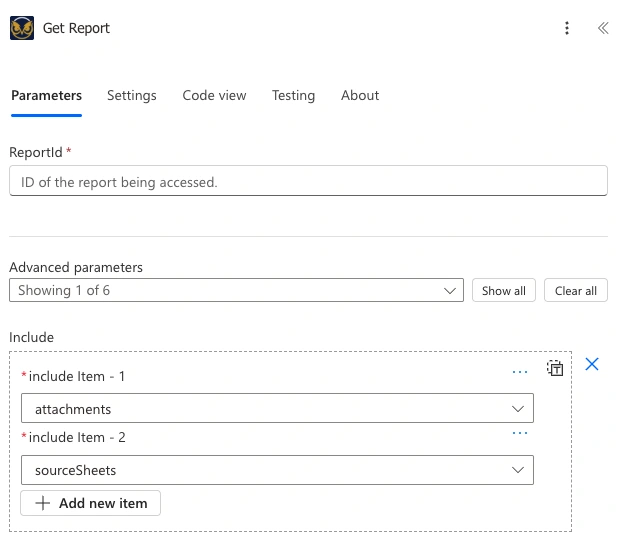Screen dimensions: 620x545
Task: Click the Advanced parameters label
Action: (x=76, y=267)
